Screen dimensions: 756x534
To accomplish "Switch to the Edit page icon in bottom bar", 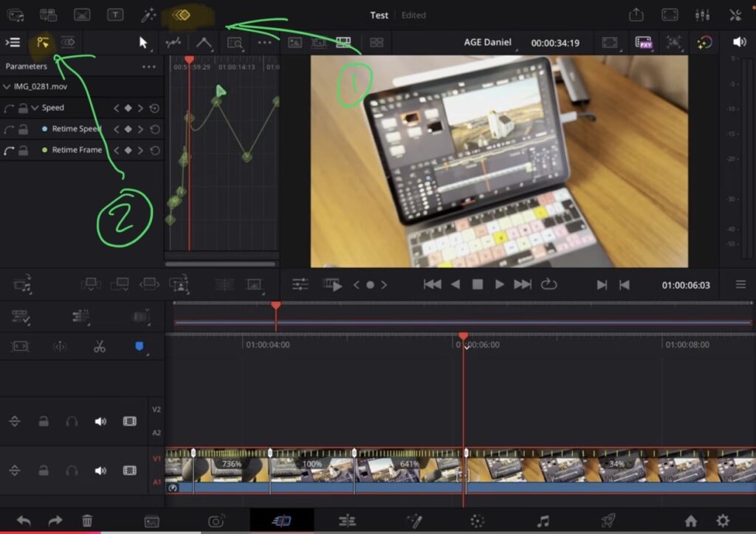I will 347,521.
